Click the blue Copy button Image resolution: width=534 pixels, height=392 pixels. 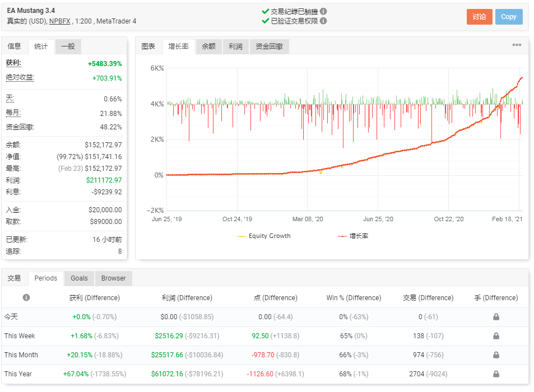[509, 17]
